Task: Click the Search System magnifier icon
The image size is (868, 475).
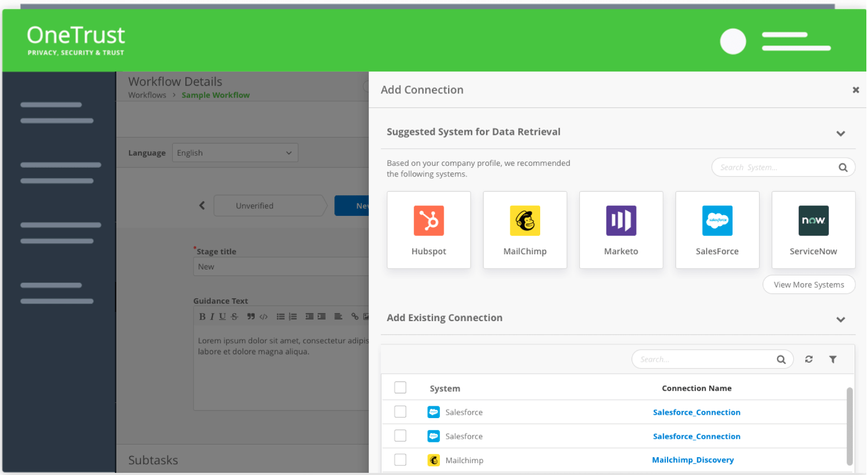Action: (x=843, y=168)
